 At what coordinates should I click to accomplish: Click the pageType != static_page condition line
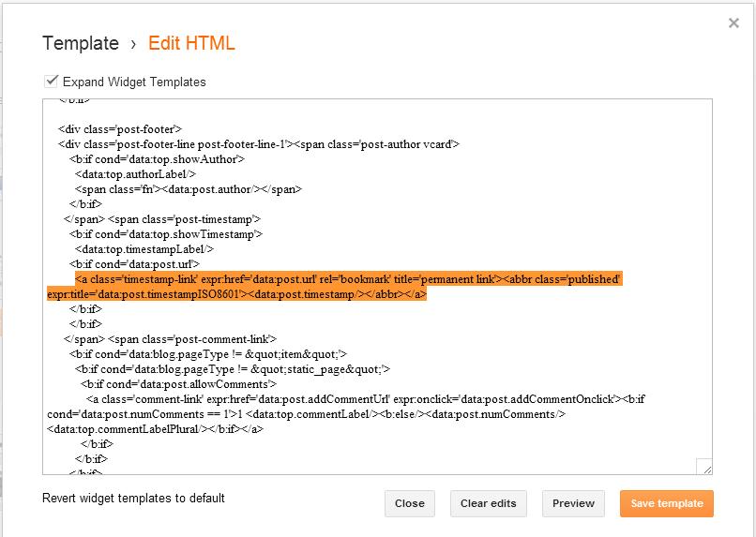click(233, 369)
